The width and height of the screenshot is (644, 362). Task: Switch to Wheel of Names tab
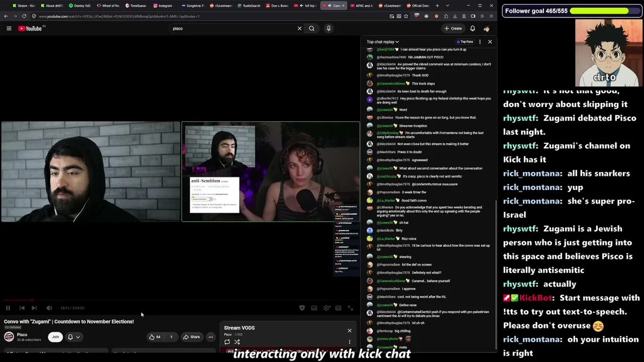click(x=108, y=6)
